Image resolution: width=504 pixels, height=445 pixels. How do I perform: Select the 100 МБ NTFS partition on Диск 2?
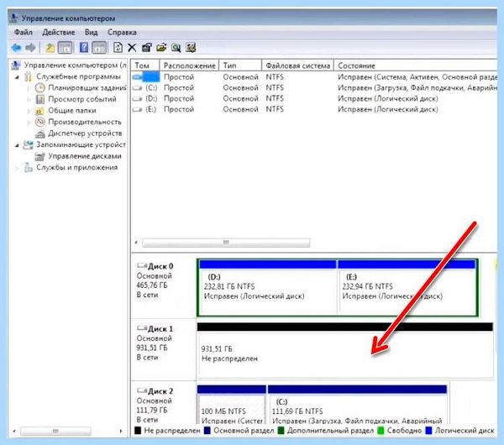click(x=232, y=405)
